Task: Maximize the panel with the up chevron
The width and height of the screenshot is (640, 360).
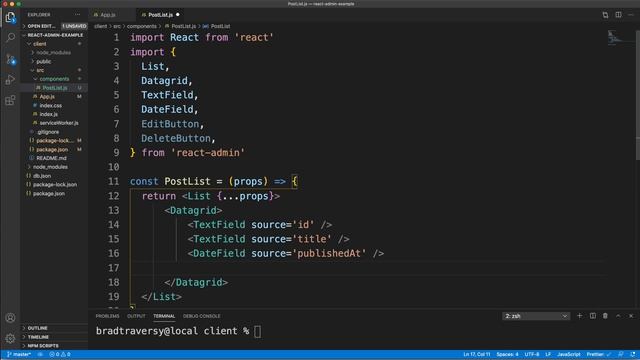Action: (x=618, y=316)
